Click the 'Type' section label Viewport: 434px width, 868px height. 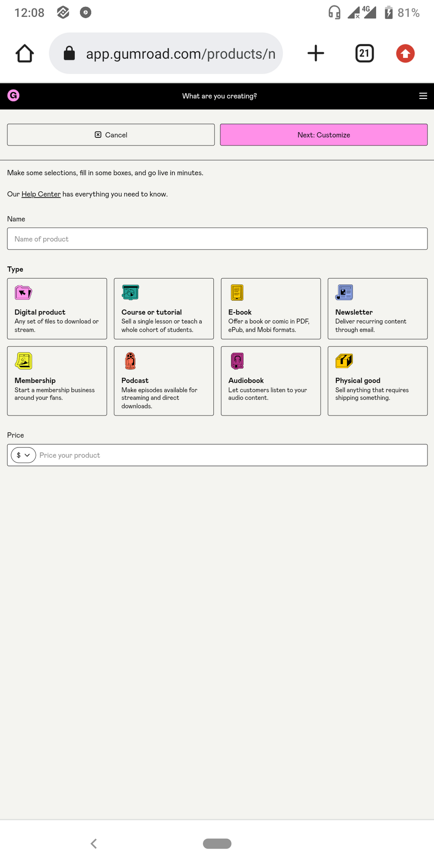15,269
